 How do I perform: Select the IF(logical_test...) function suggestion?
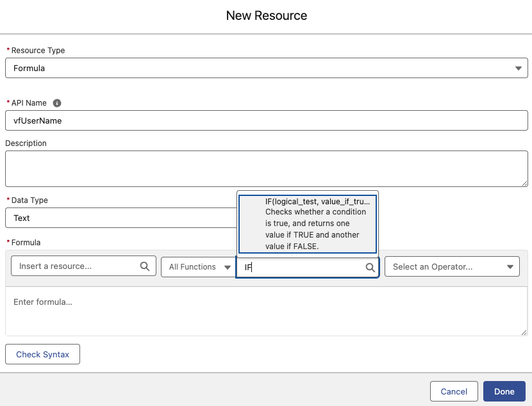[308, 224]
